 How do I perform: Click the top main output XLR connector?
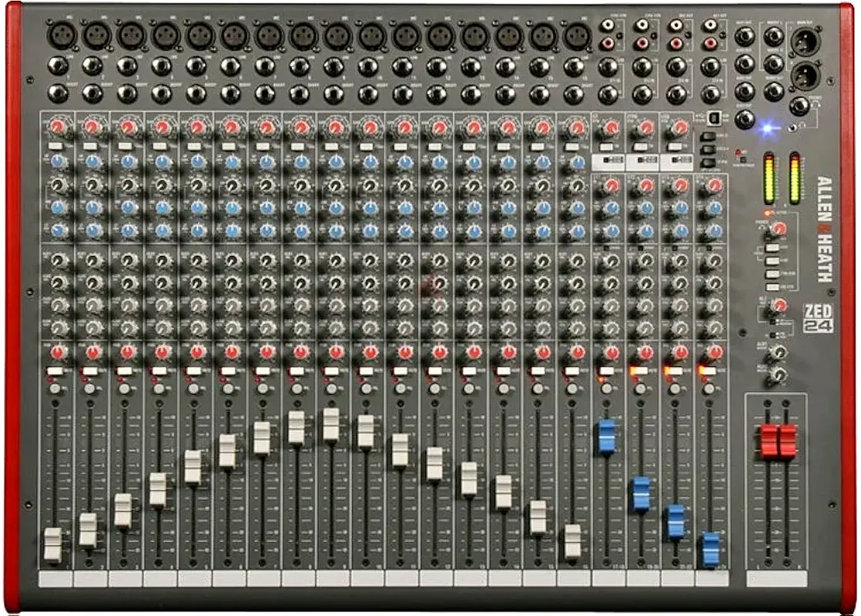click(x=806, y=42)
